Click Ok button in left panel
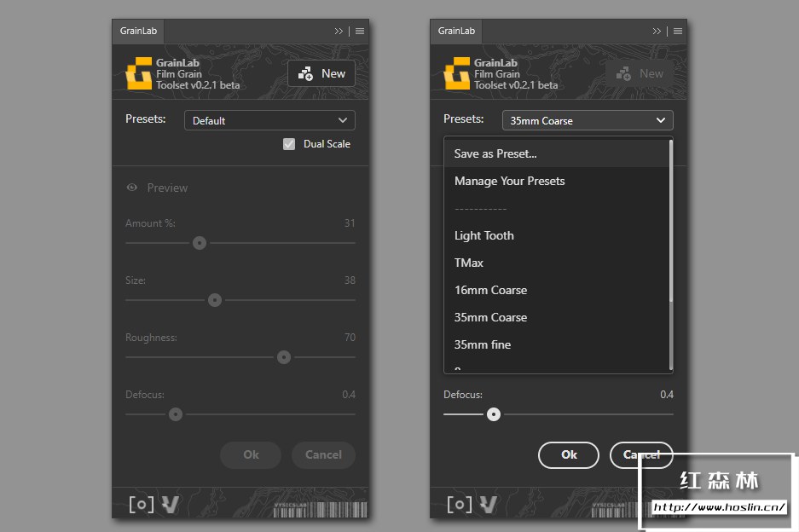This screenshot has height=532, width=799. tap(251, 455)
